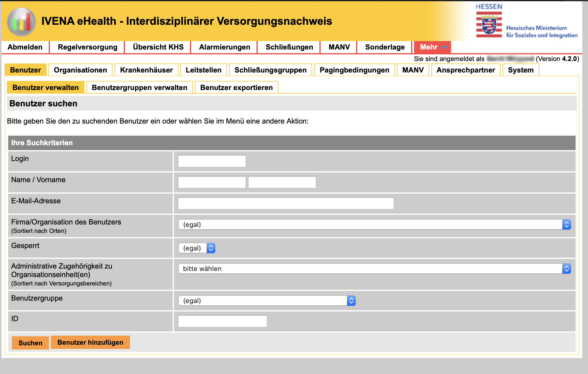Click the Suchen button
588x374 pixels.
[30, 343]
